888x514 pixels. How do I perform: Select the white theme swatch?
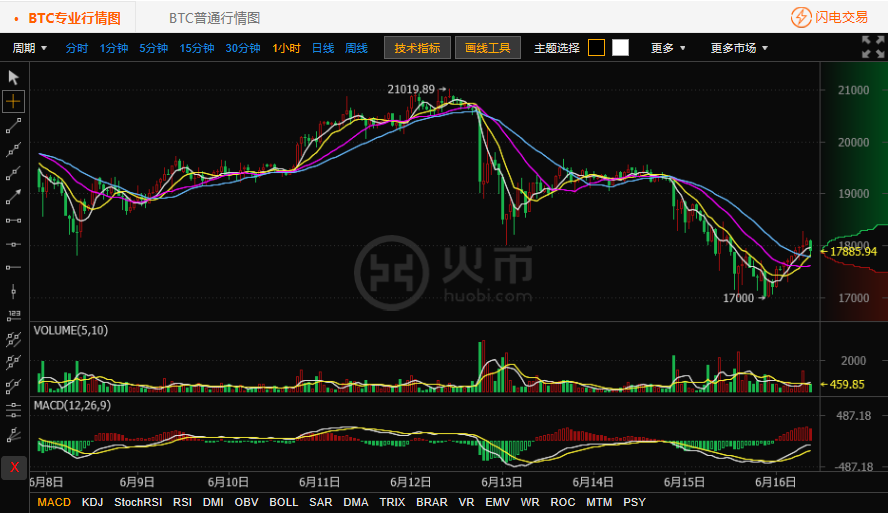point(620,48)
